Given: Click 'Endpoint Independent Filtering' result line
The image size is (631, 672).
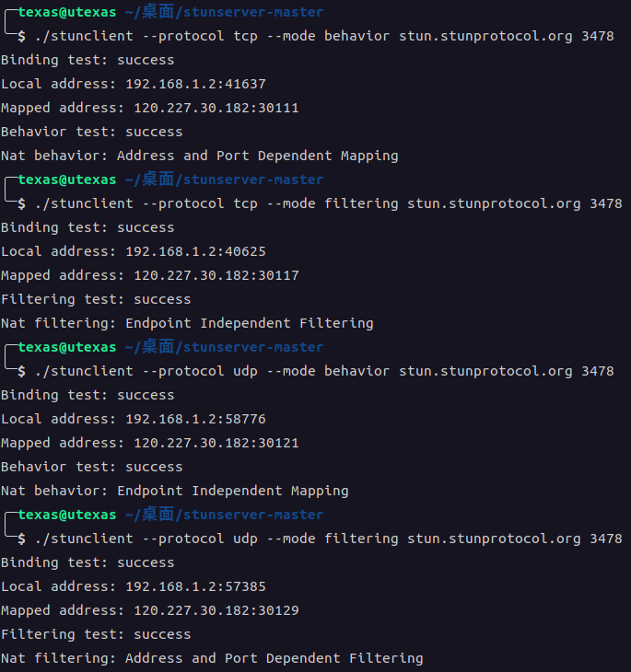Looking at the screenshot, I should coord(187,323).
